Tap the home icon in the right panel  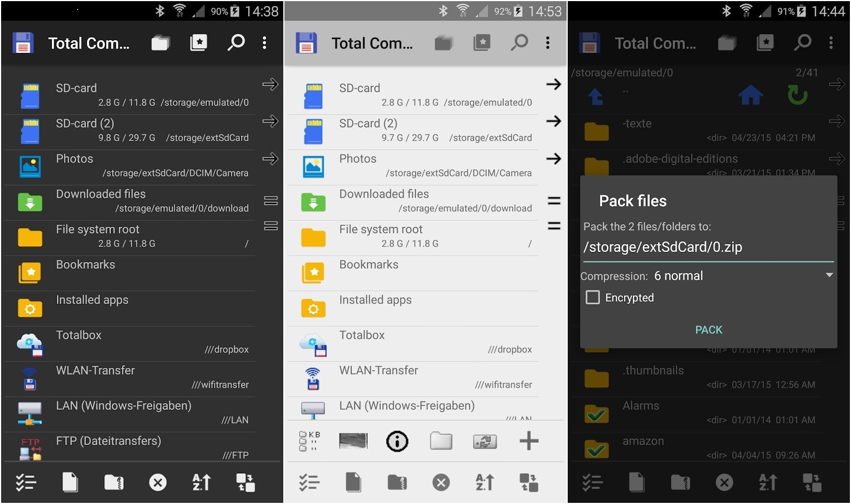tap(752, 95)
